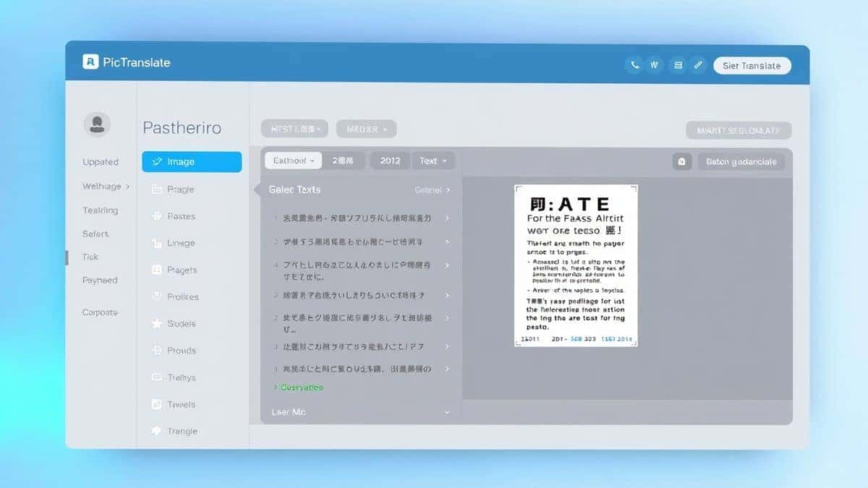Image resolution: width=868 pixels, height=488 pixels.
Task: Open the HTST dropdown above the panel
Action: [x=294, y=129]
